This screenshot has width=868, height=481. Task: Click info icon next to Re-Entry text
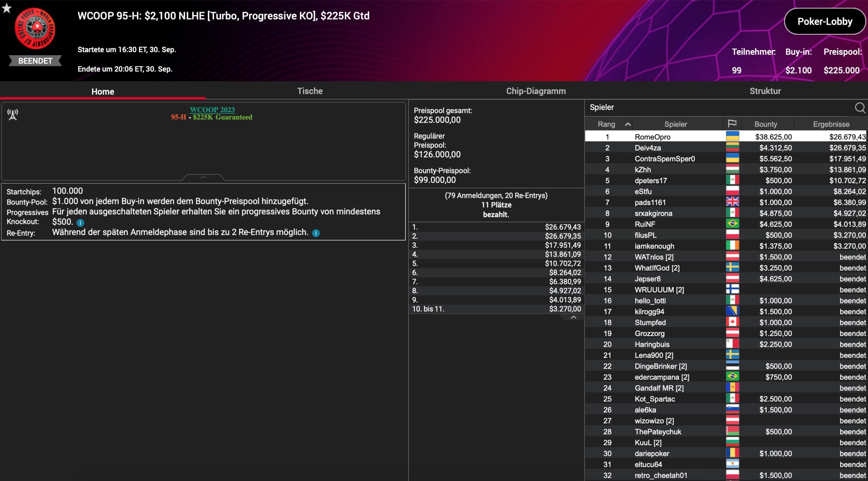(316, 233)
